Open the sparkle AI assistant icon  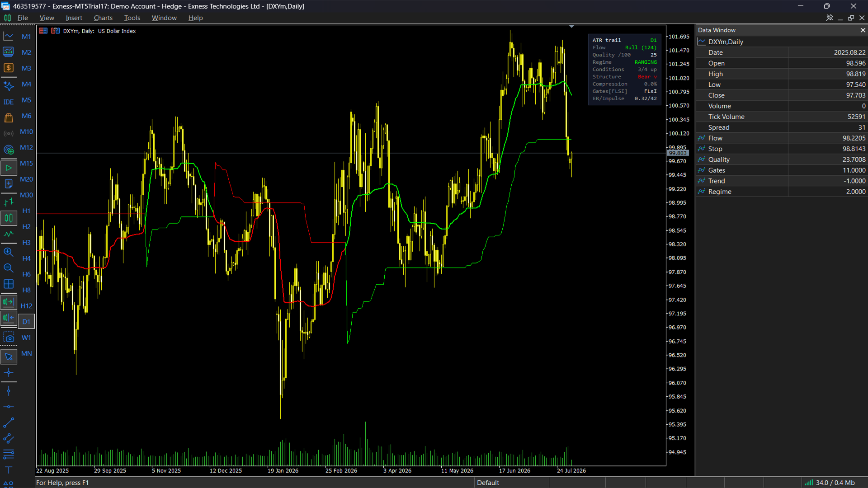(x=9, y=85)
